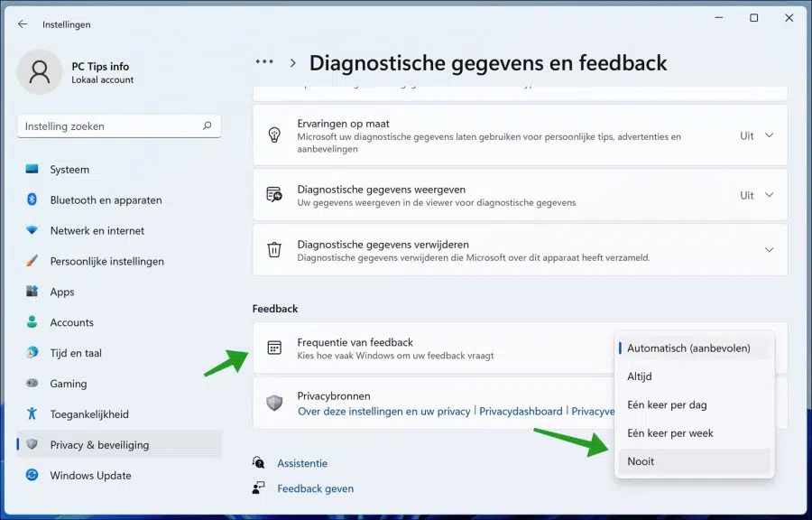Minimize the Instellingen window
This screenshot has height=520, width=812.
[719, 18]
